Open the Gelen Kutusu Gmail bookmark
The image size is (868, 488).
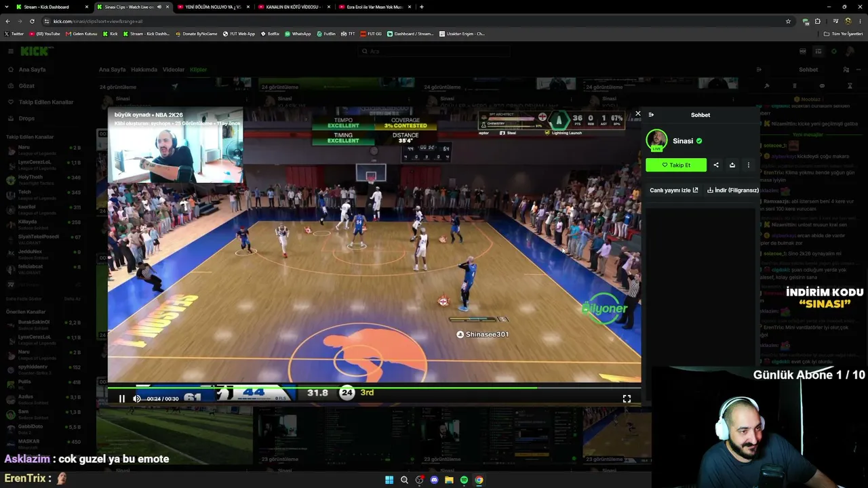[x=81, y=34]
